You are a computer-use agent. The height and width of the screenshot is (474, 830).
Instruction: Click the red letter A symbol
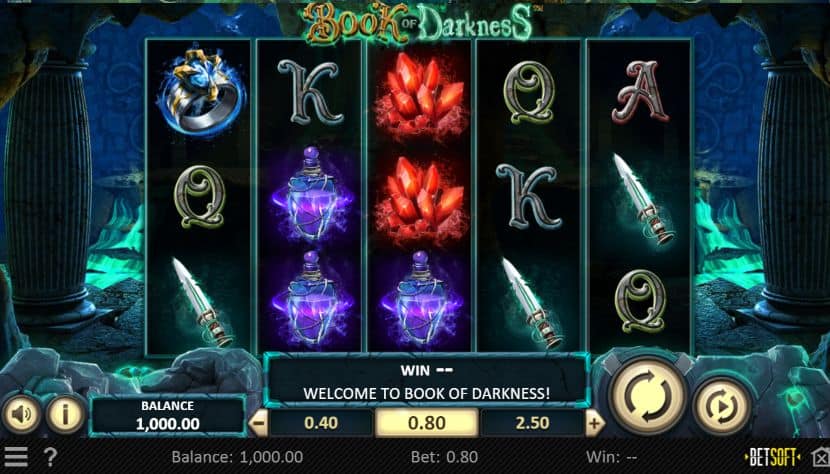(640, 91)
